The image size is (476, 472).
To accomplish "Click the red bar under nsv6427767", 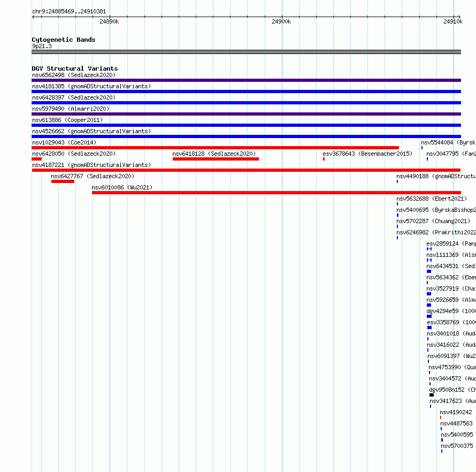I will [x=63, y=181].
